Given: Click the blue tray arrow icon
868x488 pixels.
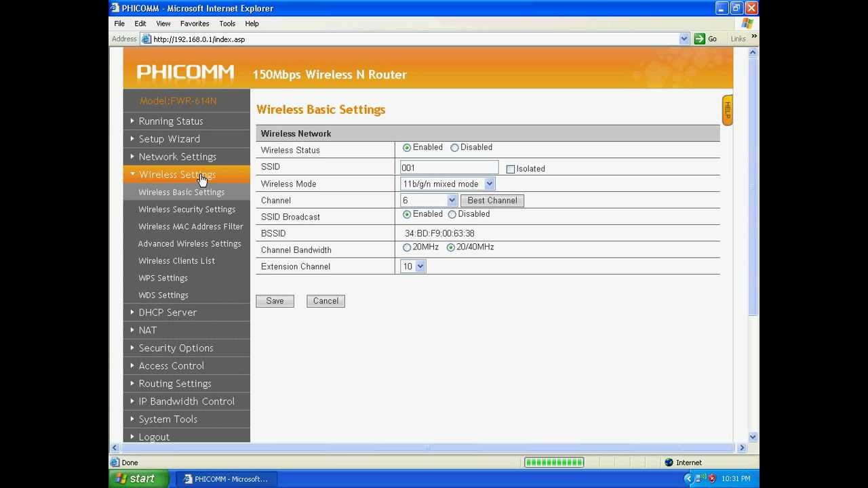Looking at the screenshot, I should click(x=688, y=479).
